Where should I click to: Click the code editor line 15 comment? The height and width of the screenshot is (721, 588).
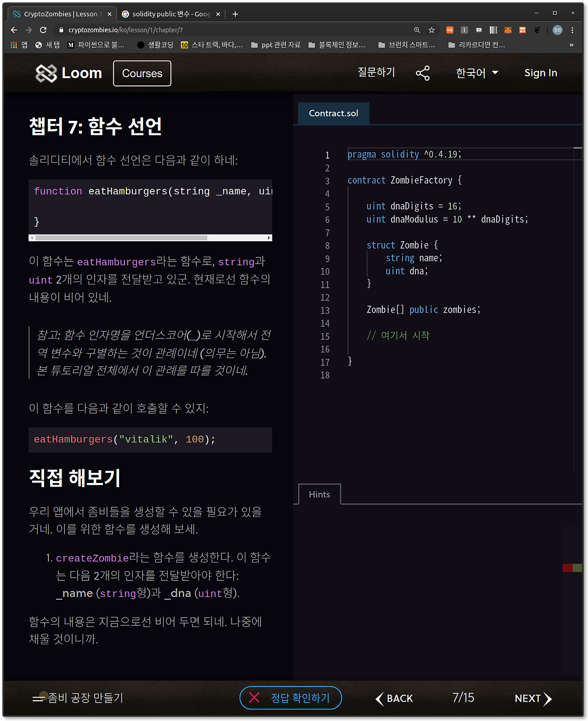398,335
